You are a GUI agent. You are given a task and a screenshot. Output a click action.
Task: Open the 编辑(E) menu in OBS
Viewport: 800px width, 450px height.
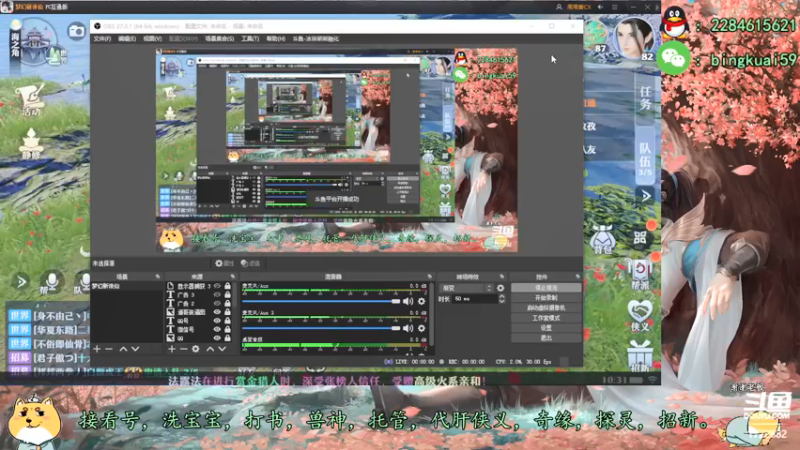coord(127,39)
